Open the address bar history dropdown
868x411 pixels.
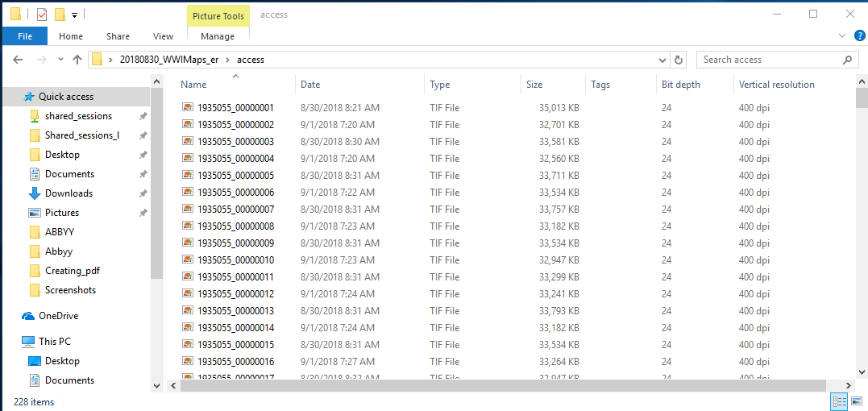(662, 60)
